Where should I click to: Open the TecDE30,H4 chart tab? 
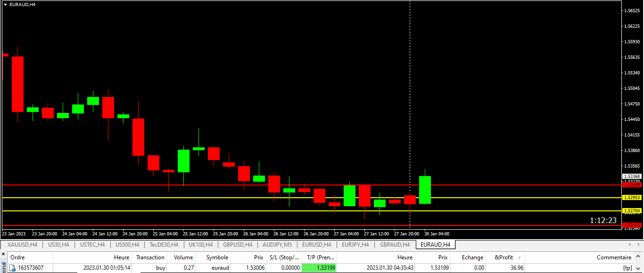pos(164,245)
